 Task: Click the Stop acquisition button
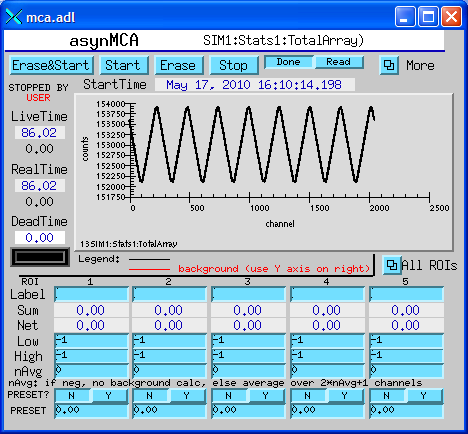[x=234, y=65]
